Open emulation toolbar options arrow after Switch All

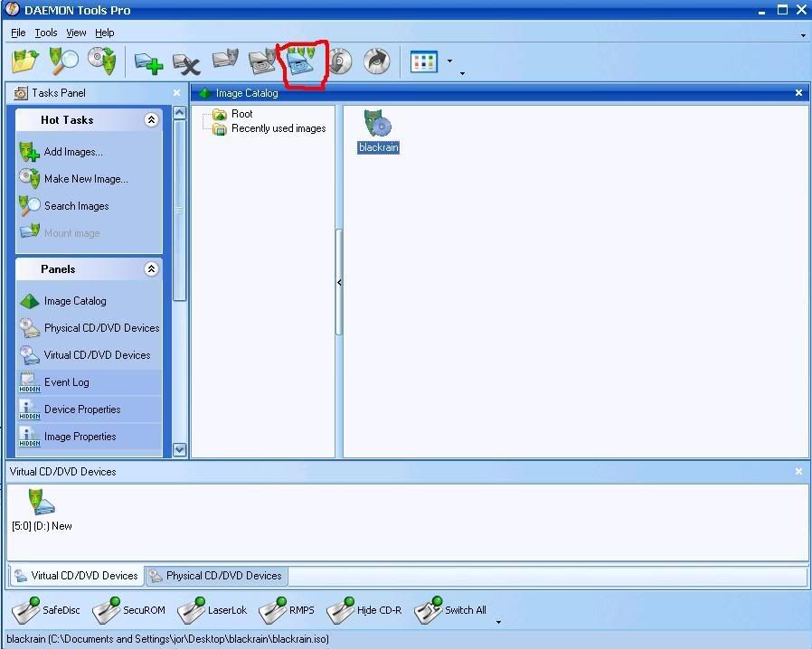click(x=498, y=622)
